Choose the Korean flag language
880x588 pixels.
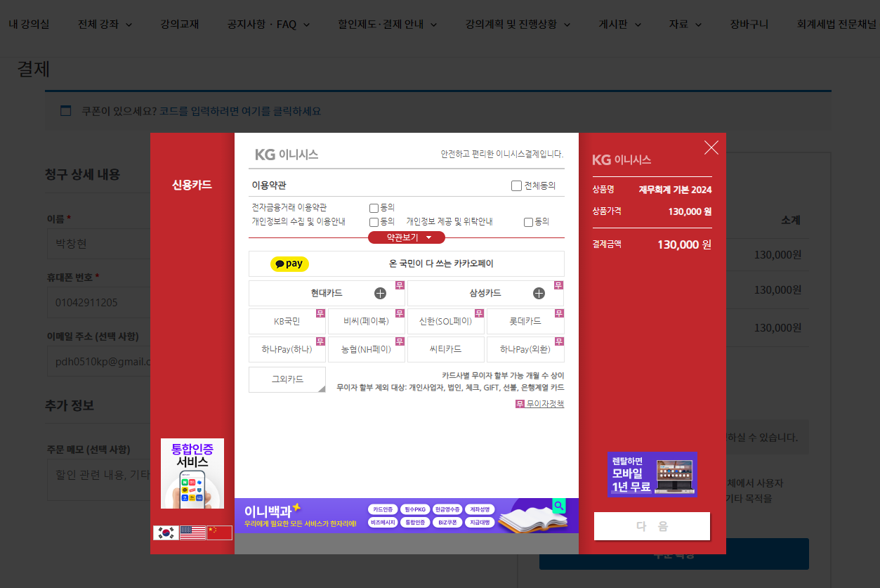166,533
